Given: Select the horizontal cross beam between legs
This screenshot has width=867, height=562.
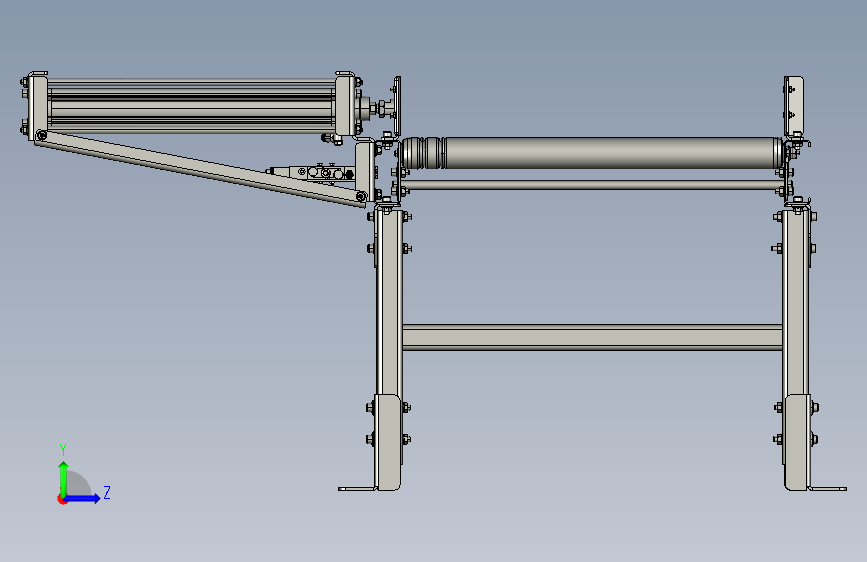Looking at the screenshot, I should 592,337.
